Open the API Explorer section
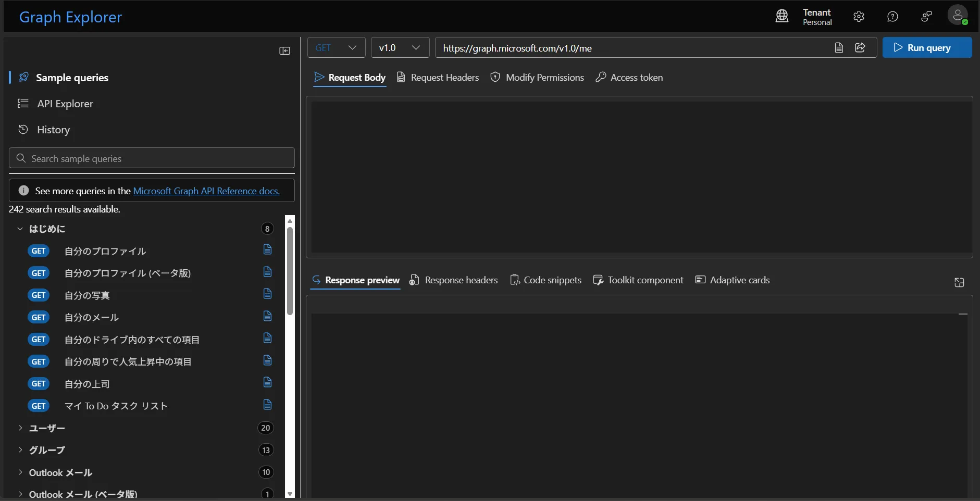Viewport: 980px width, 501px height. (x=65, y=104)
